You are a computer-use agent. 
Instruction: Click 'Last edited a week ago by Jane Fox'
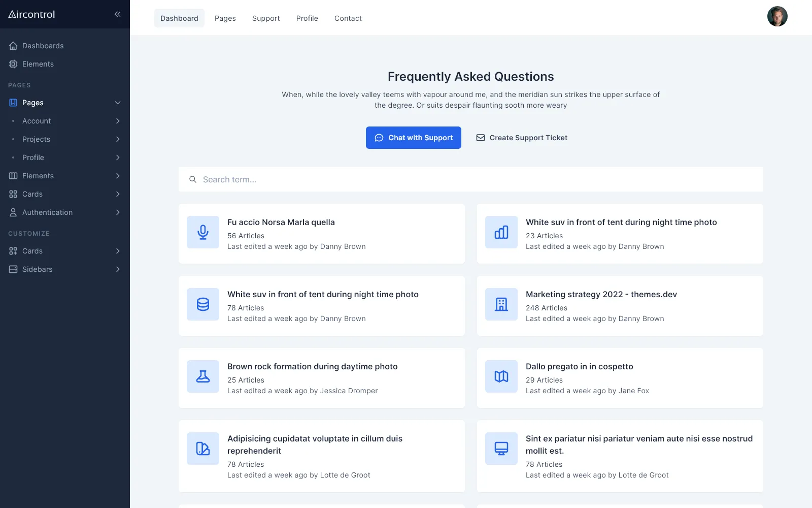(x=588, y=391)
